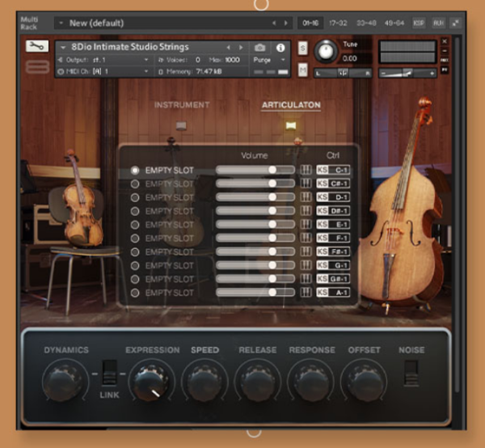Click the KSP button in the rack header
The image size is (485, 448).
pos(419,23)
